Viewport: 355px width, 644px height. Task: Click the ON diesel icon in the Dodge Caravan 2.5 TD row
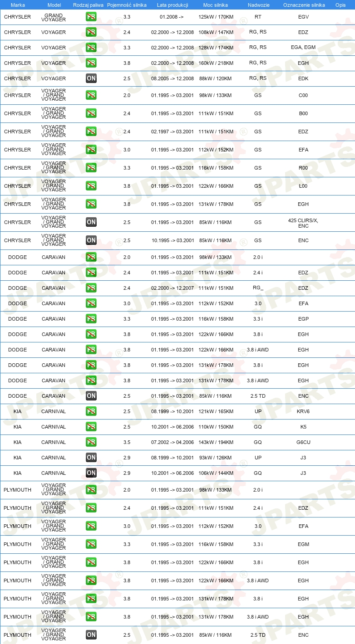coord(91,396)
